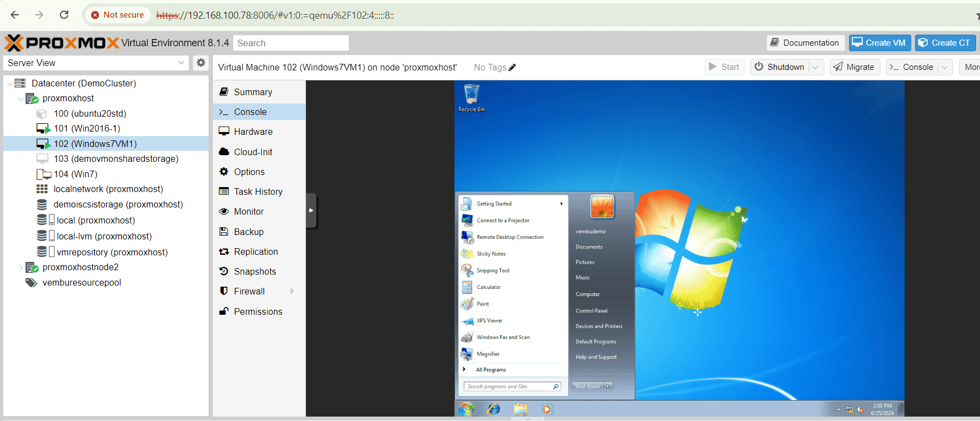Open XPS Viewer

pyautogui.click(x=512, y=320)
